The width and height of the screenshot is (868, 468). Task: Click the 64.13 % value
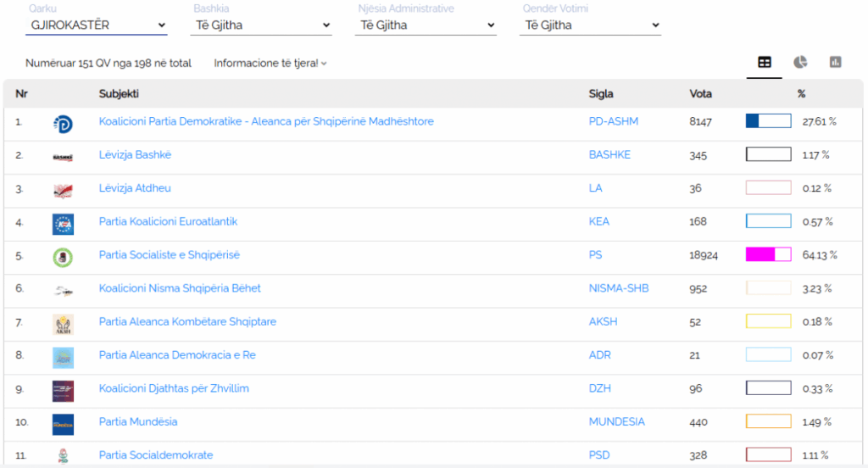[820, 254]
